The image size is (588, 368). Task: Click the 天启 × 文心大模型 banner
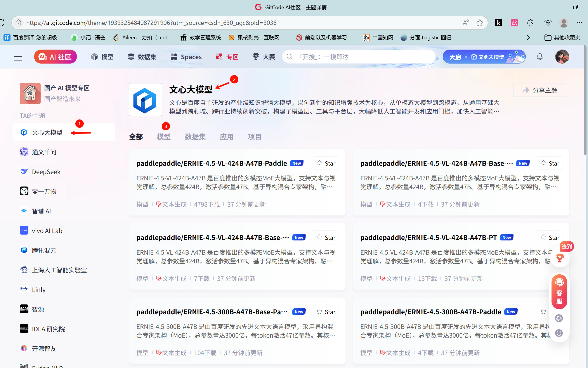pyautogui.click(x=484, y=57)
